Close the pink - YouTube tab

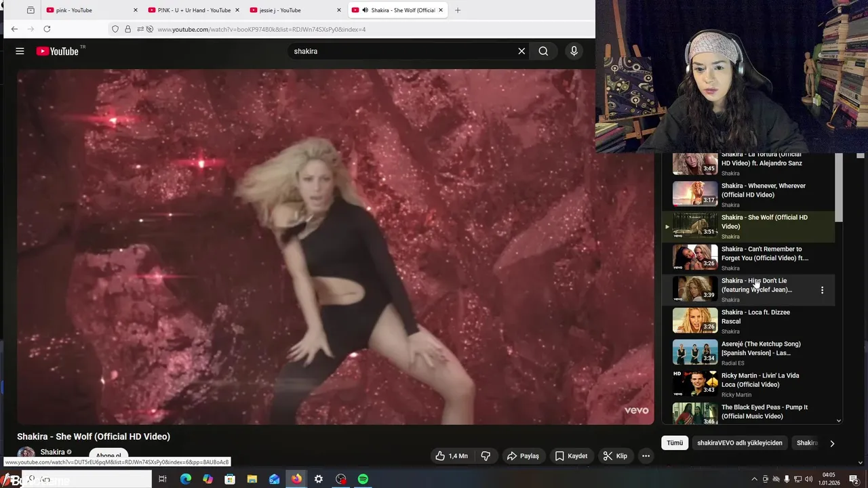pyautogui.click(x=136, y=10)
